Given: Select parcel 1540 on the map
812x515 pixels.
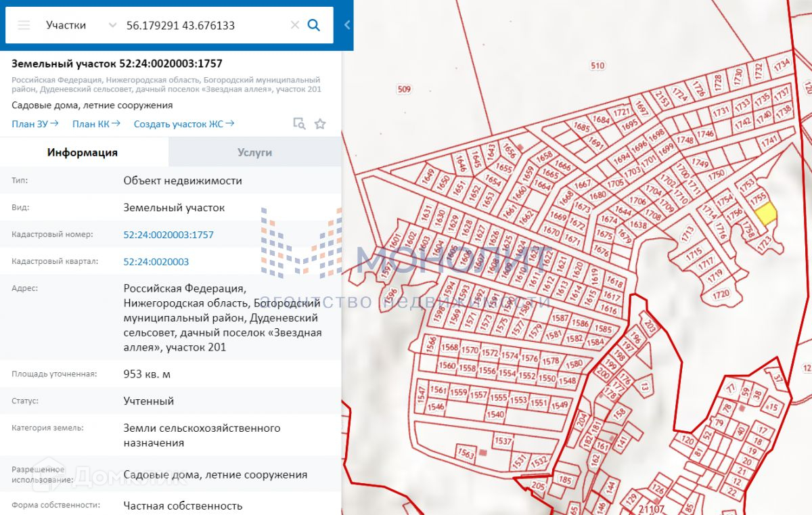Looking at the screenshot, I should point(496,414).
